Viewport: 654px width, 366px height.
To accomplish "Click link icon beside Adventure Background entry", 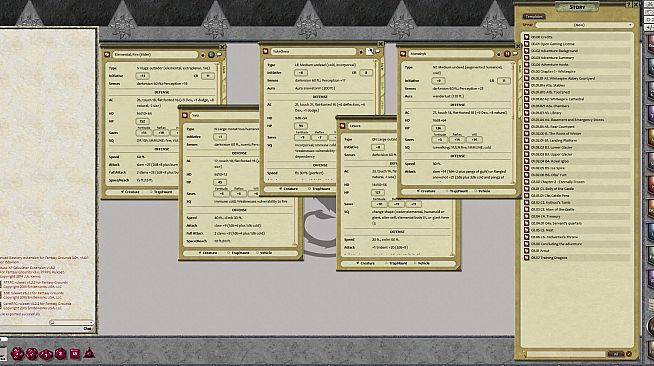I will point(526,50).
